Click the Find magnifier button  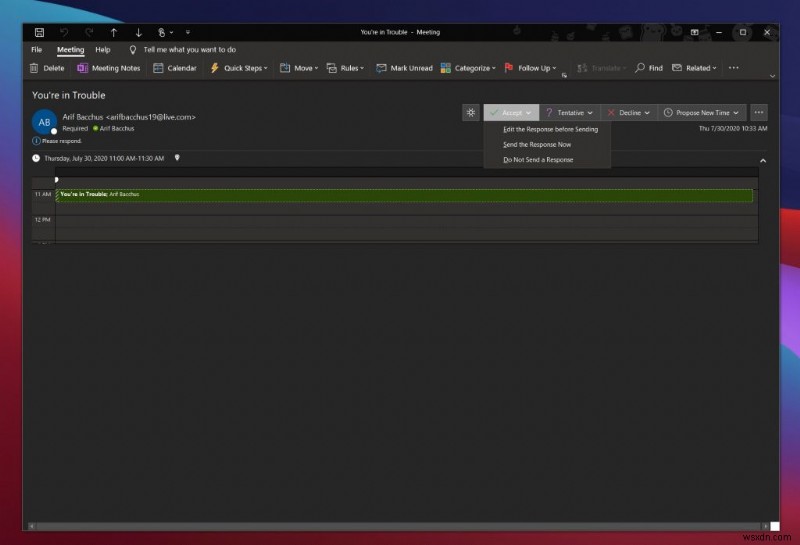coord(648,68)
